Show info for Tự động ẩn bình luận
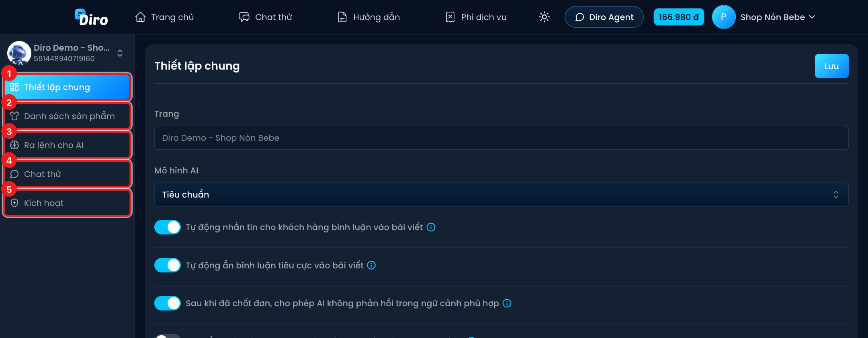 pyautogui.click(x=371, y=265)
